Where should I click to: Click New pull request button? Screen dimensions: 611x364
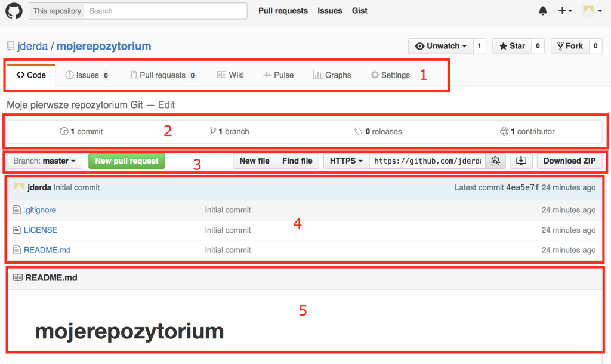point(126,161)
